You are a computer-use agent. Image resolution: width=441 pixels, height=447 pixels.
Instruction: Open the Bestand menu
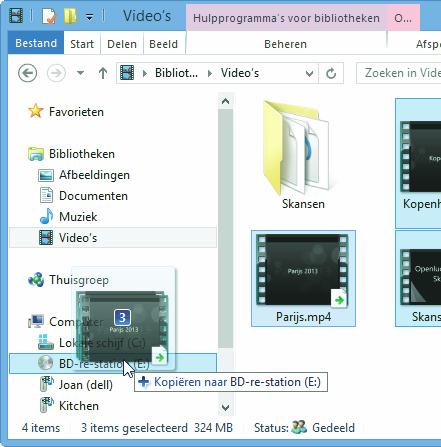point(36,43)
